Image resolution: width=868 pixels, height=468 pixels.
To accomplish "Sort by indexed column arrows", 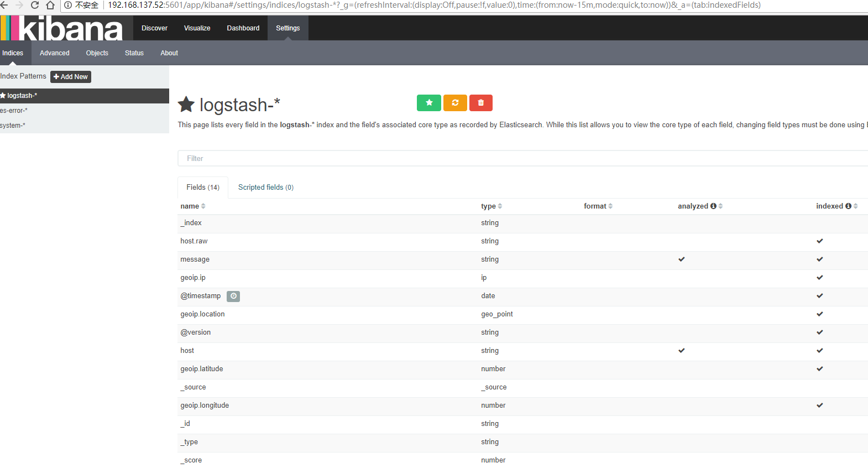I will [855, 206].
